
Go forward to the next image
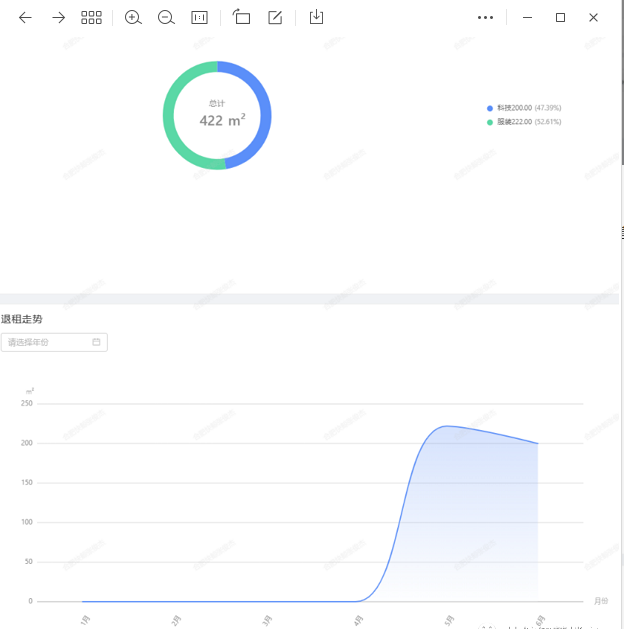(58, 17)
